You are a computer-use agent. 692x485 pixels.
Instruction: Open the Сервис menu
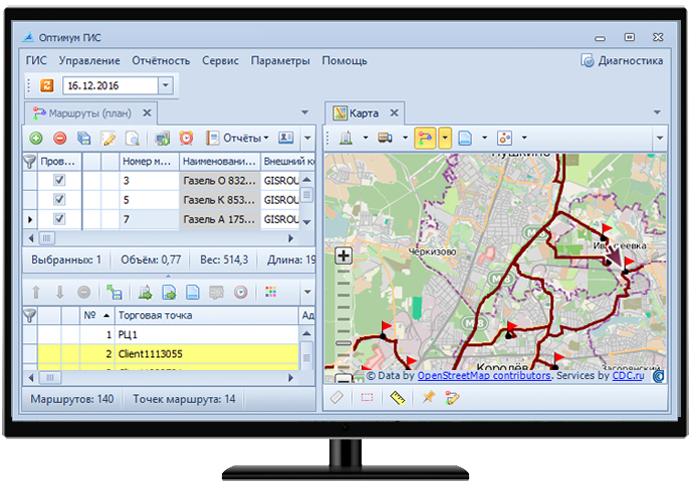click(x=220, y=60)
